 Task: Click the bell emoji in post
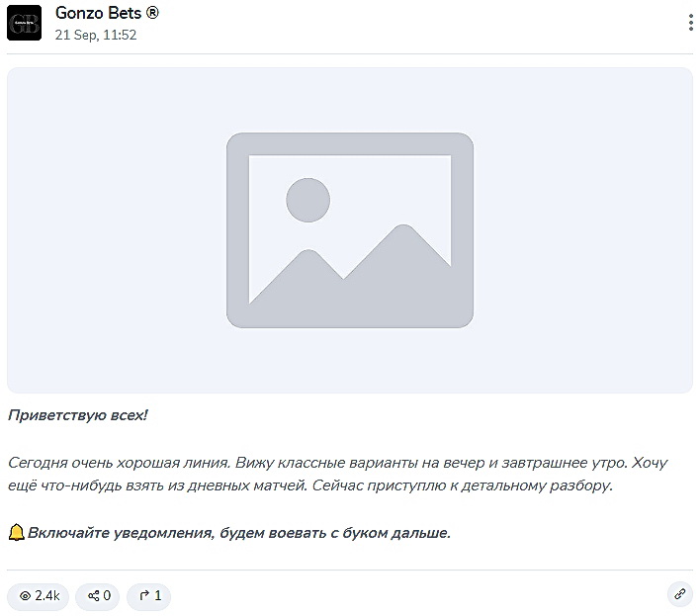[x=16, y=533]
